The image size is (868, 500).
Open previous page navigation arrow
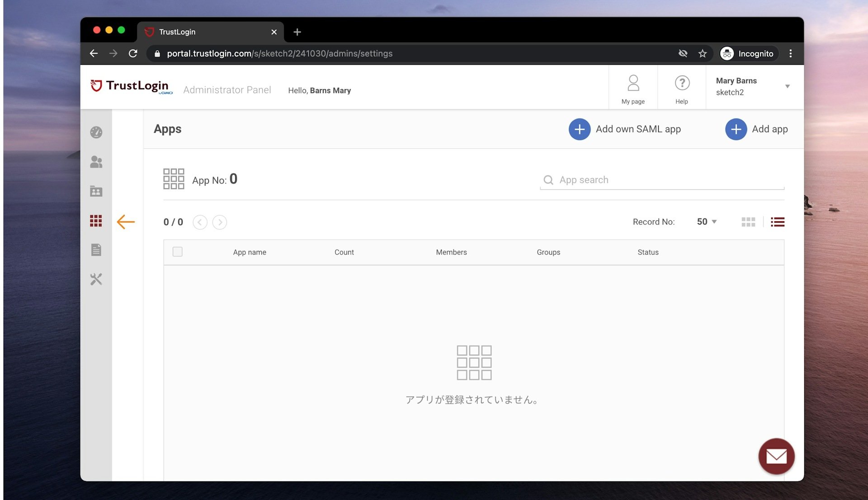(x=200, y=221)
